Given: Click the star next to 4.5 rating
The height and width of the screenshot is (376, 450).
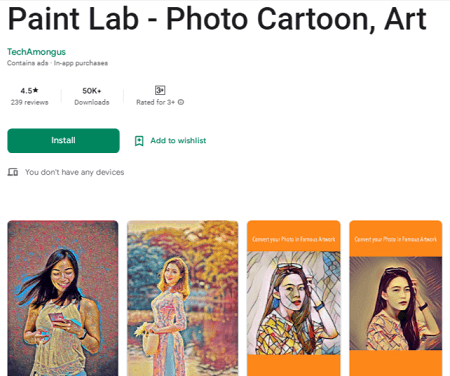Looking at the screenshot, I should (x=36, y=90).
